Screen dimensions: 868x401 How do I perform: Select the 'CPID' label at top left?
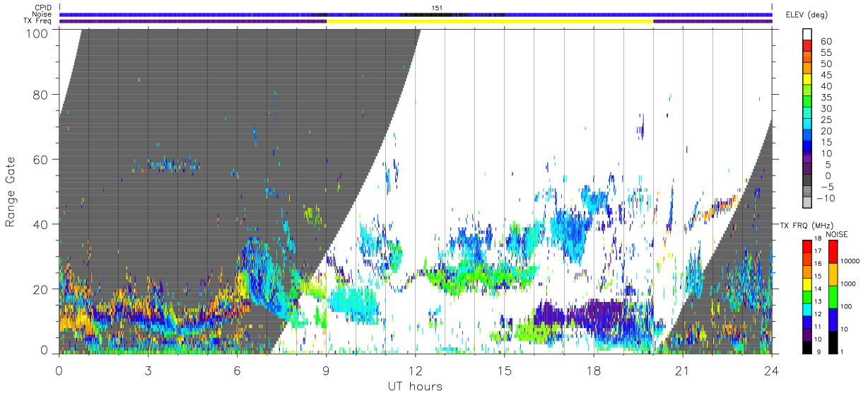tap(44, 8)
